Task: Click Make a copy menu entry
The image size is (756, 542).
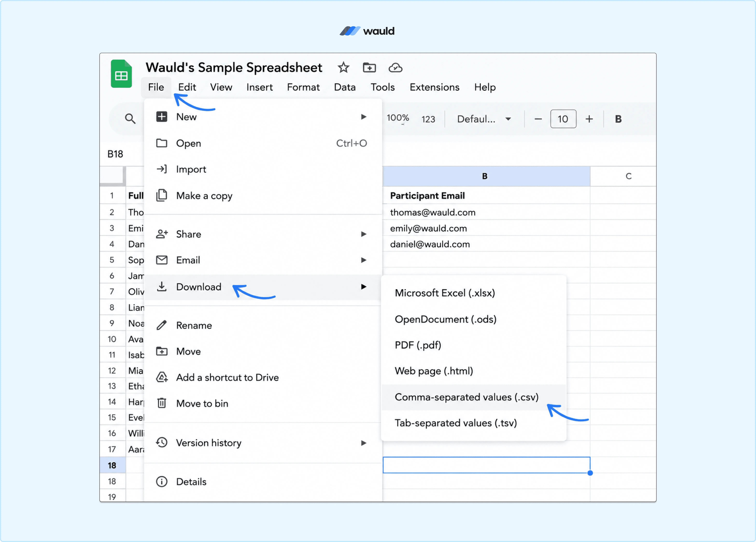Action: click(263, 195)
